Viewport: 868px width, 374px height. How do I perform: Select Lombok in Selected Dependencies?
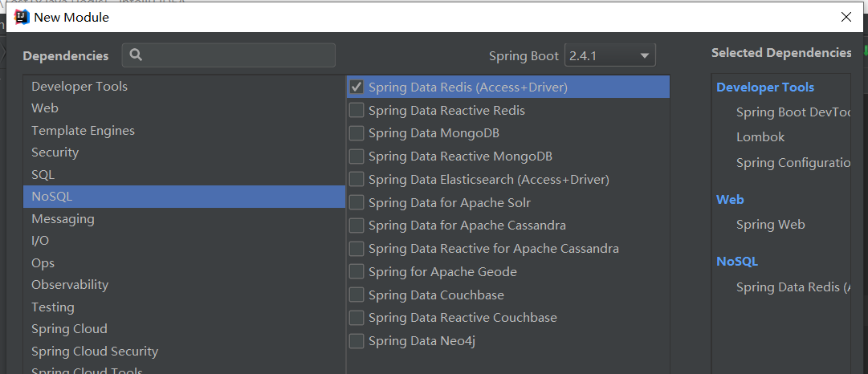pos(760,137)
